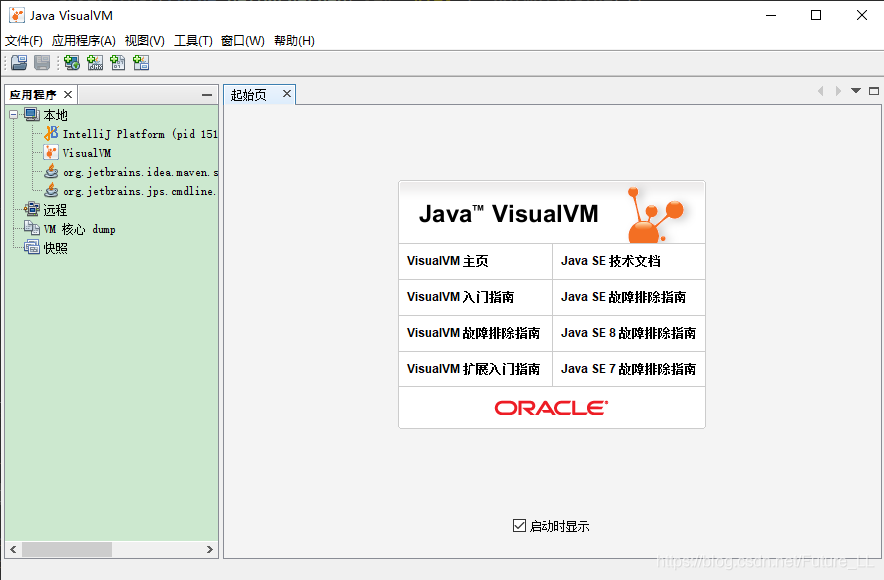The image size is (884, 580).
Task: Select IntelliJ Platform (pid 151 tree row
Action: click(140, 134)
